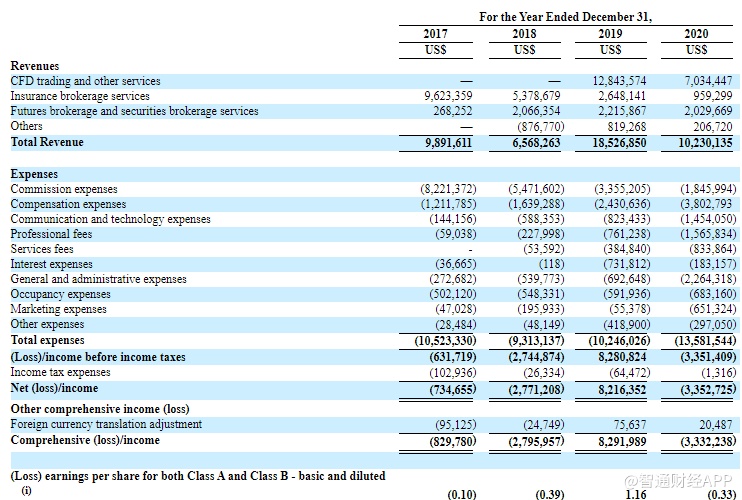Click the Total expenses row label
Viewport: 742px width, 500px height.
[x=47, y=340]
